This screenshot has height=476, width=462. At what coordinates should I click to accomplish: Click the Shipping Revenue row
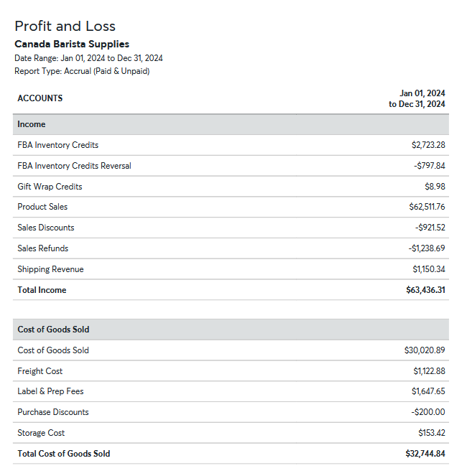tap(50, 269)
